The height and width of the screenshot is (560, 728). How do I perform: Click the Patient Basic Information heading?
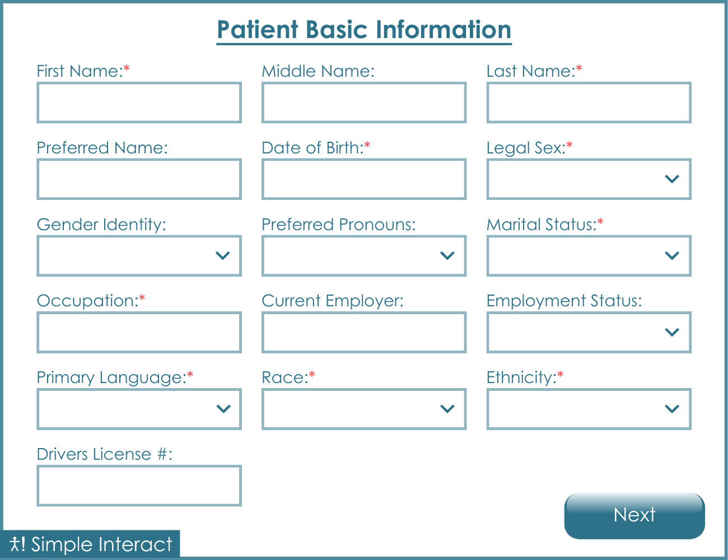pos(364,30)
